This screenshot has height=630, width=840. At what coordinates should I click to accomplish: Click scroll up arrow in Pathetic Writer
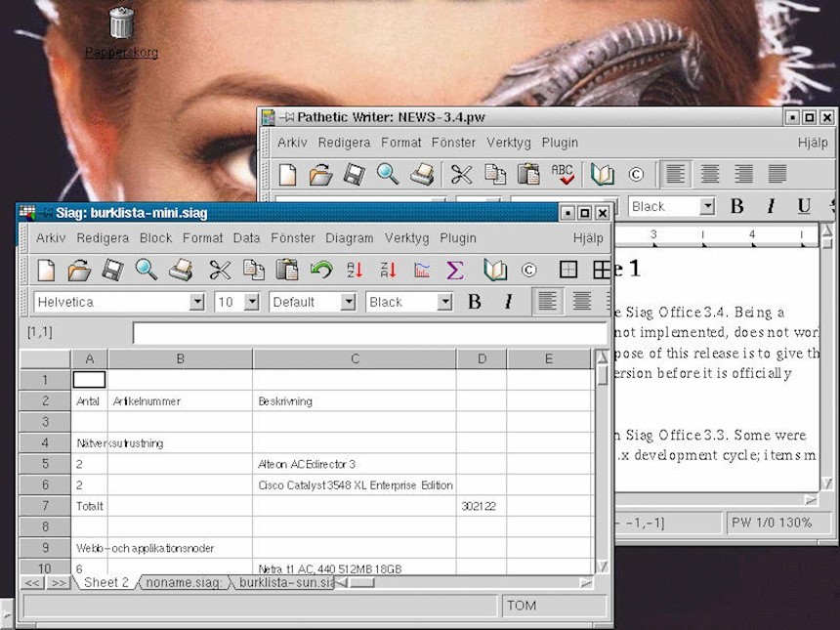coord(827,231)
